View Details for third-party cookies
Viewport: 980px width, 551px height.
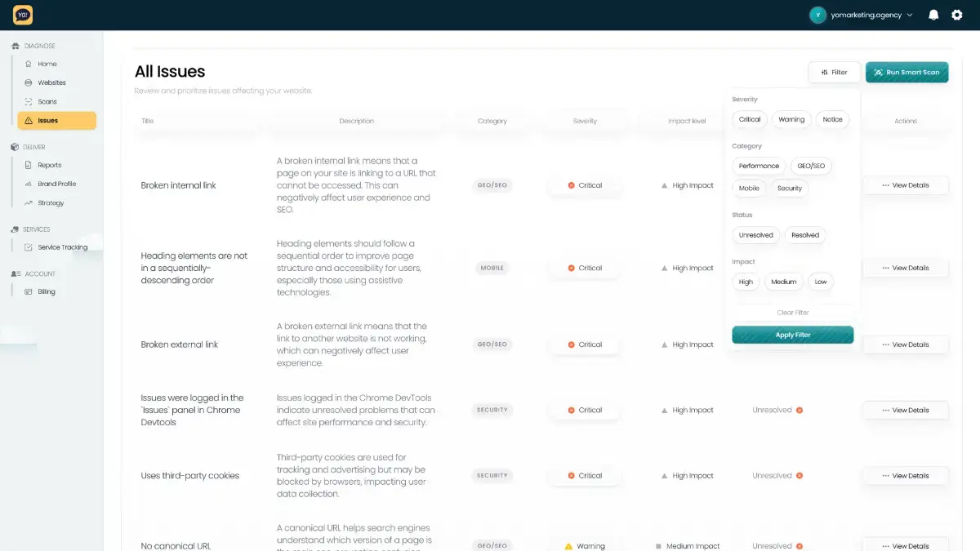pyautogui.click(x=906, y=475)
